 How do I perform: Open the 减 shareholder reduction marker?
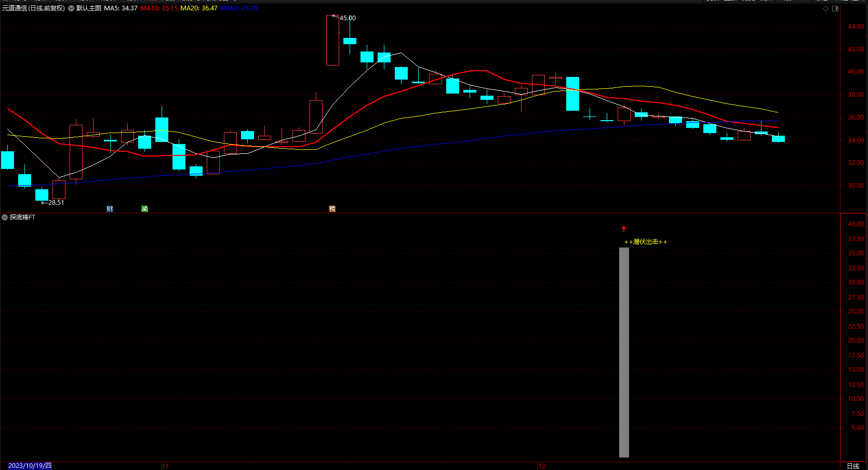click(x=145, y=208)
